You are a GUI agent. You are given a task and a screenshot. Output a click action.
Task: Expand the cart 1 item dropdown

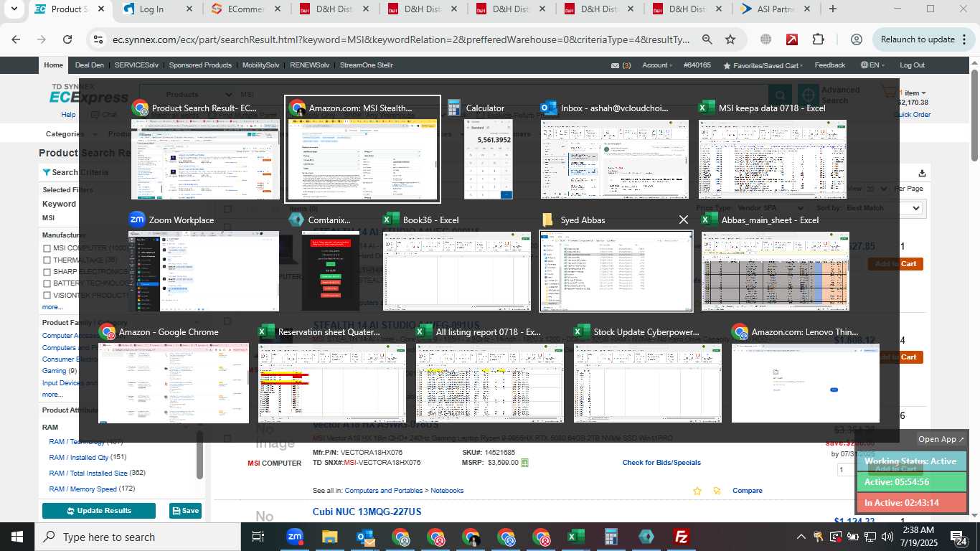coord(915,93)
